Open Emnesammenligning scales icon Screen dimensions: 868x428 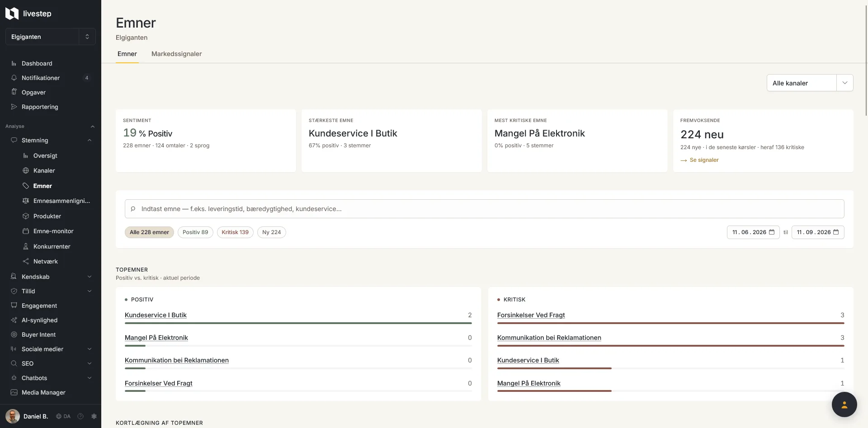pyautogui.click(x=26, y=201)
